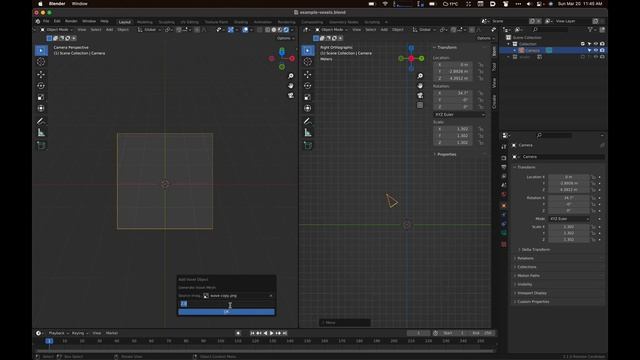Click zoom magnifier icon in left viewport
640x360 pixels.
click(291, 76)
